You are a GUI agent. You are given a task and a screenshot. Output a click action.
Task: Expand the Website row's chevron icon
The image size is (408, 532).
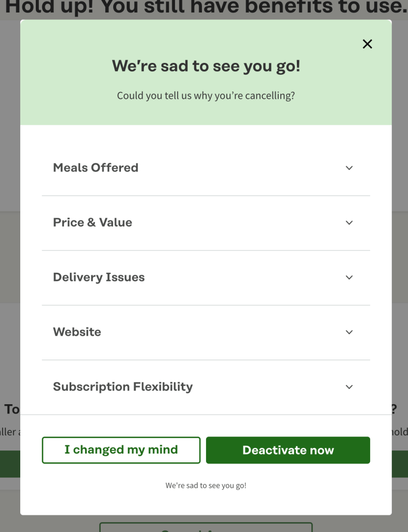[349, 332]
